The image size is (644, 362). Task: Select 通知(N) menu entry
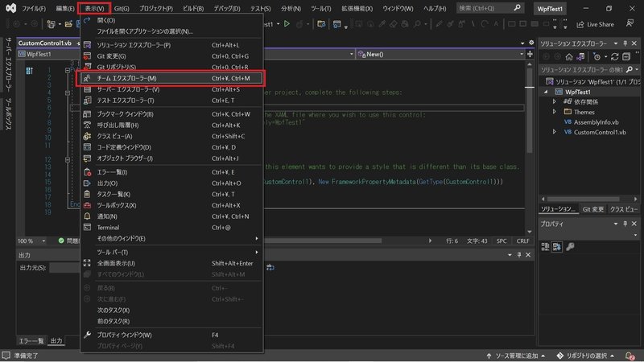(x=171, y=216)
